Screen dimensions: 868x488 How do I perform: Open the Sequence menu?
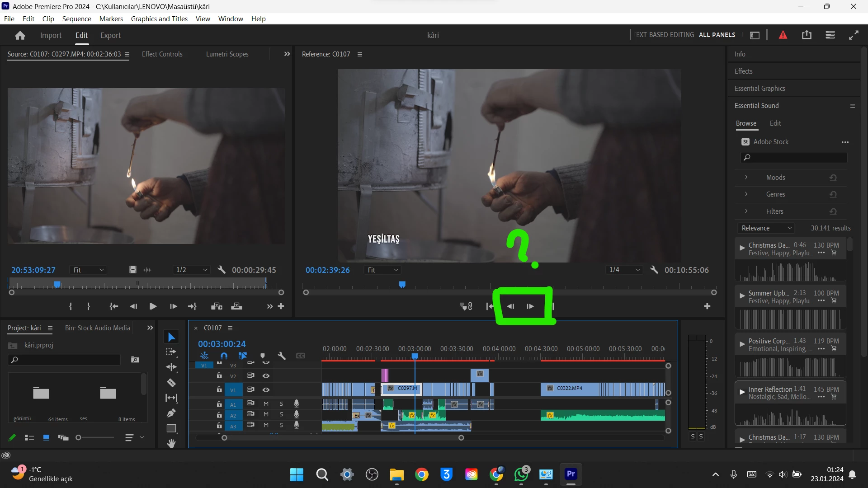point(76,19)
